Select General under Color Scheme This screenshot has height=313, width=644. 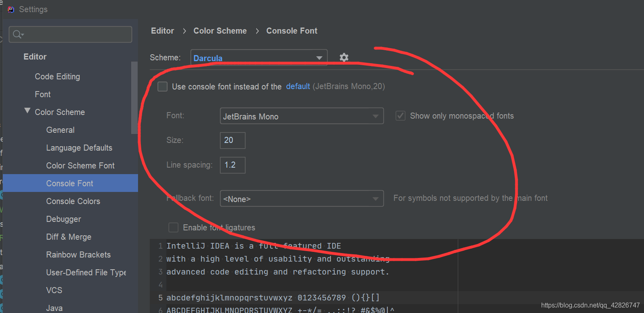60,130
